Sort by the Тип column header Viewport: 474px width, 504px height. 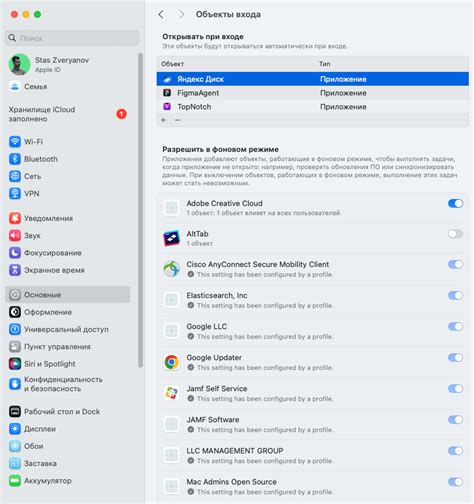point(325,64)
